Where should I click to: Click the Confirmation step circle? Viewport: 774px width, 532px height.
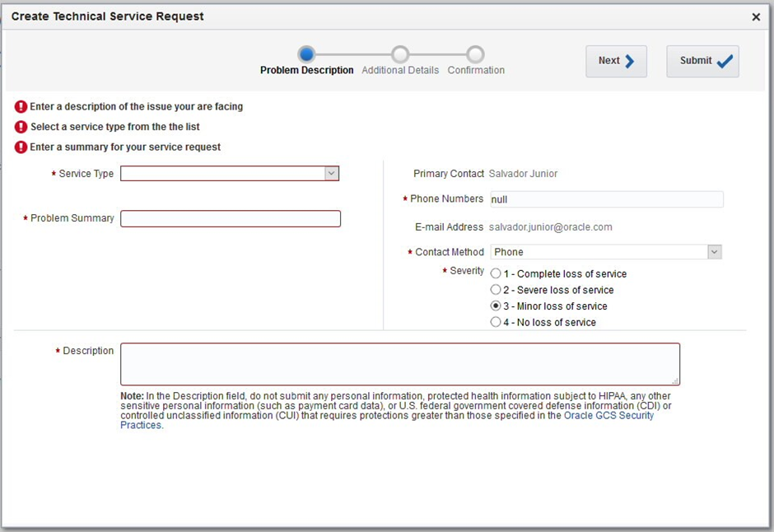coord(475,54)
